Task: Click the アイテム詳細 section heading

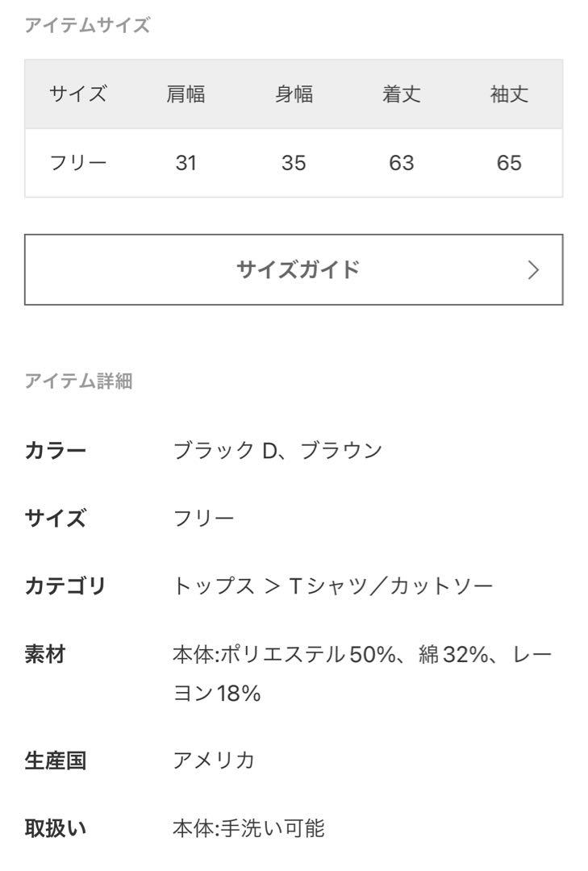Action: coord(78,381)
